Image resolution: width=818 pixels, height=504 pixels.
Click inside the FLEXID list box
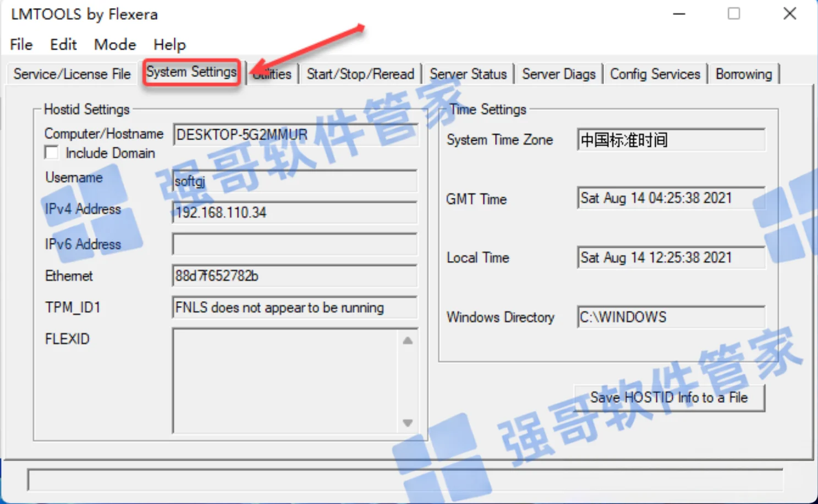coord(285,381)
